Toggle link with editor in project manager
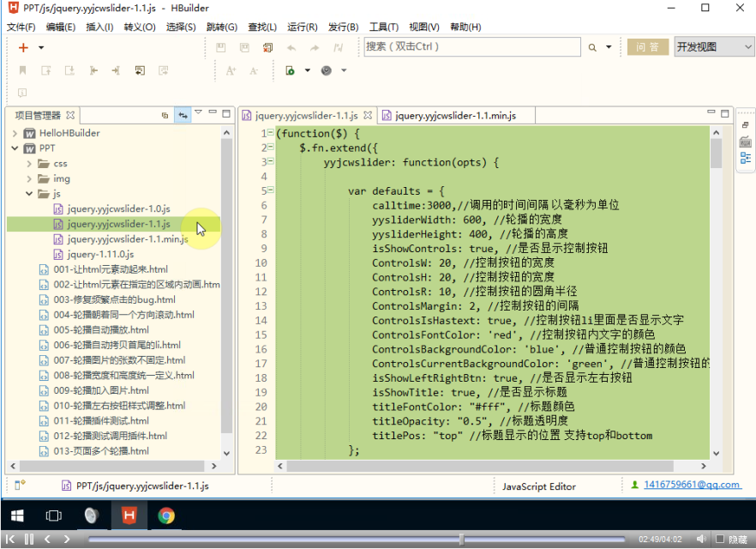This screenshot has width=756, height=549. click(182, 114)
